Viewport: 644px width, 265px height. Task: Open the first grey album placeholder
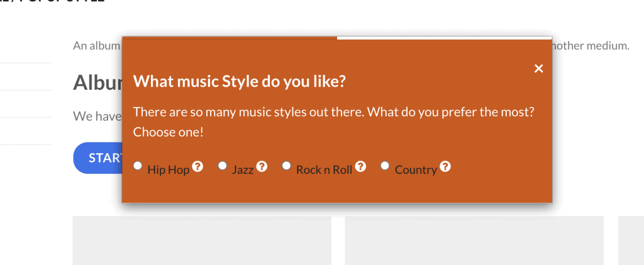click(x=202, y=241)
